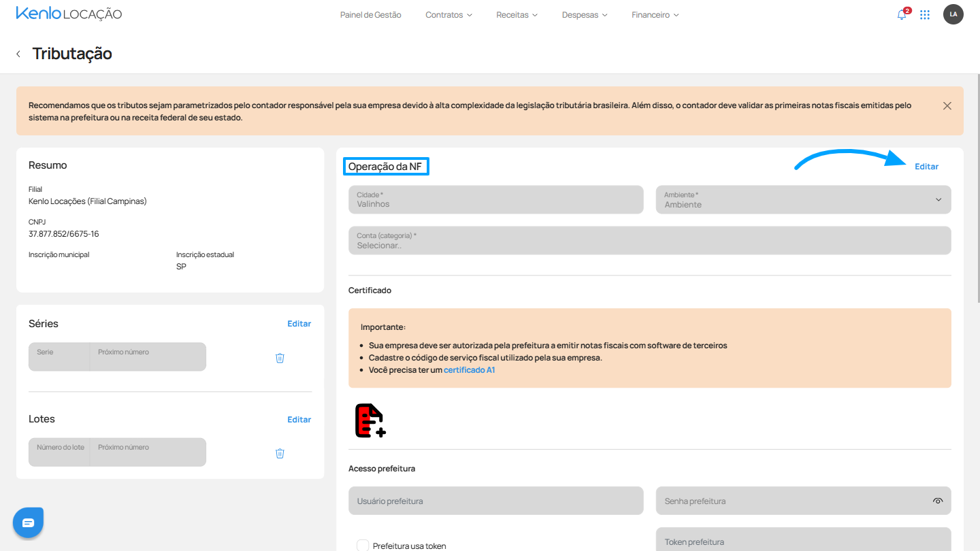
Task: Click the Serie field
Action: tap(59, 357)
